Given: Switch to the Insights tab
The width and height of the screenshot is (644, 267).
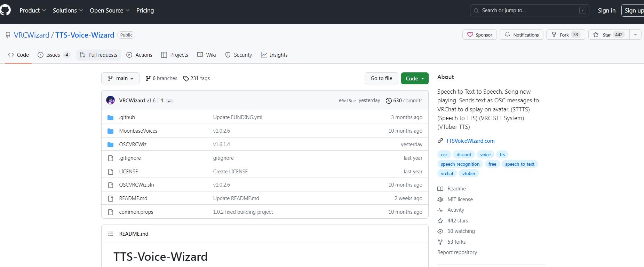Looking at the screenshot, I should click(x=274, y=55).
